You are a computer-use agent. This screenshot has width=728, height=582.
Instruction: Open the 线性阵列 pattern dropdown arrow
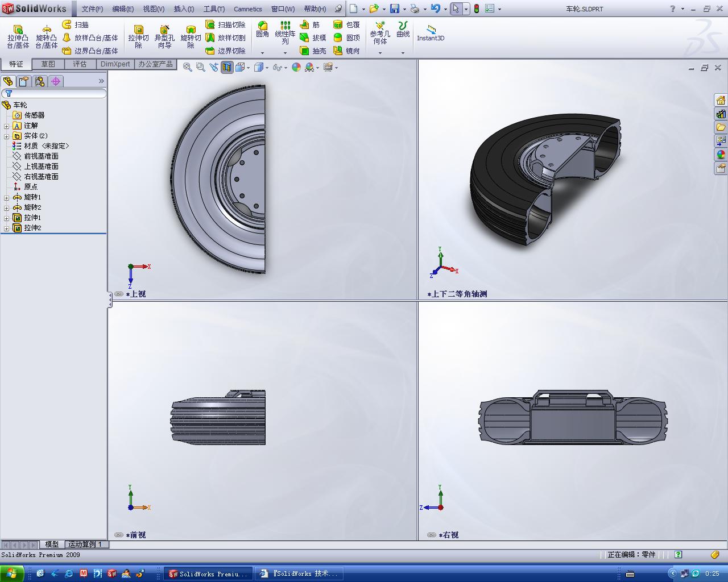(285, 53)
